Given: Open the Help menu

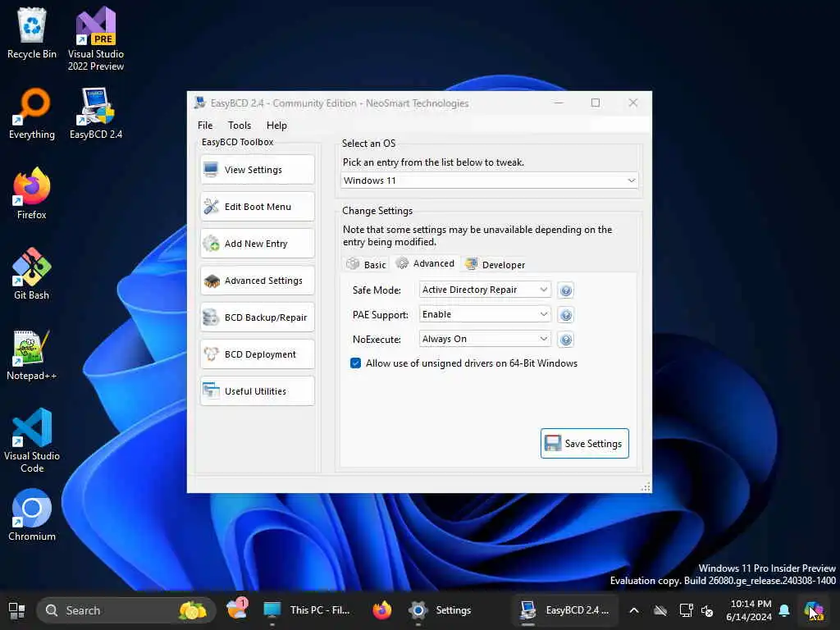Looking at the screenshot, I should tap(277, 126).
